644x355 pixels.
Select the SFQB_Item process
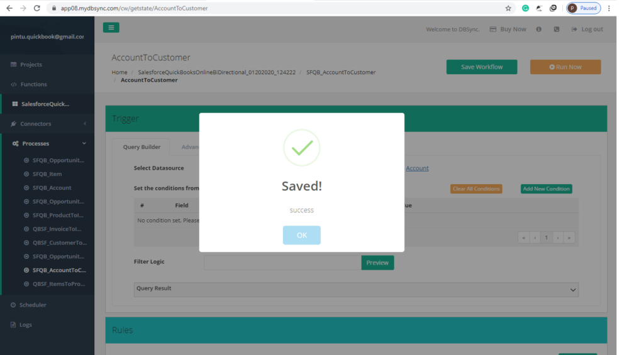(x=47, y=174)
